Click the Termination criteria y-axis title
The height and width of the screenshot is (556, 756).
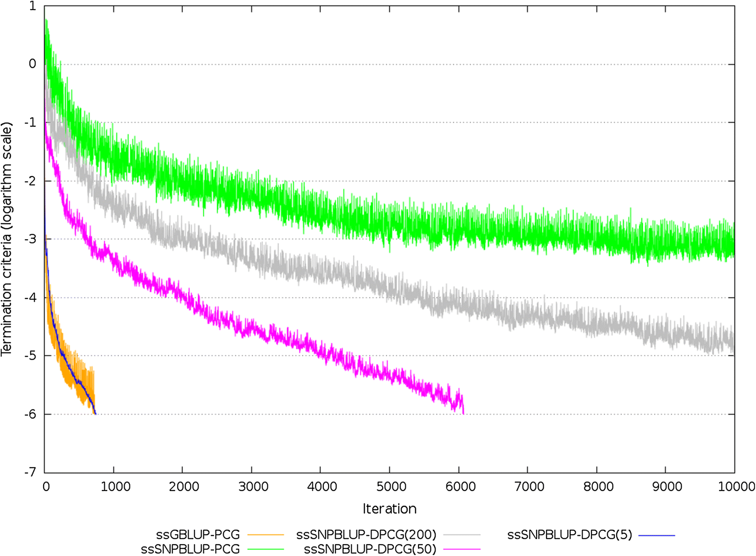pyautogui.click(x=6, y=240)
